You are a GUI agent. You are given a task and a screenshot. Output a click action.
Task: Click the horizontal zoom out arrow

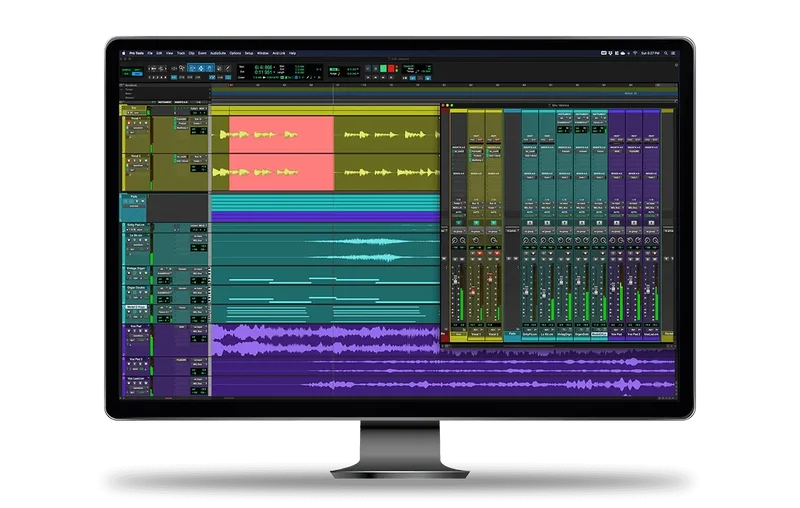click(x=149, y=68)
